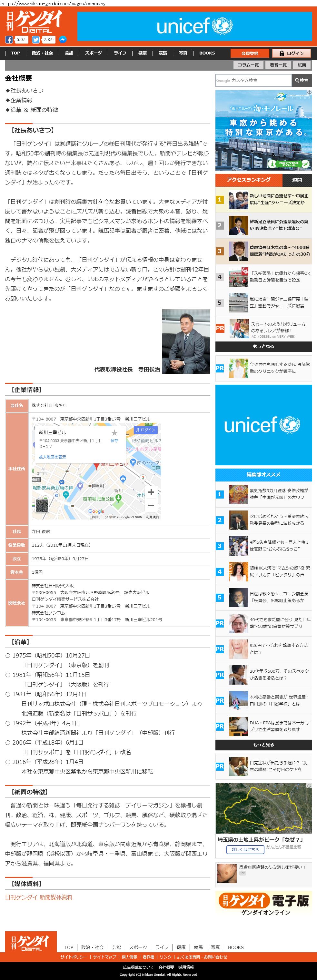Switch ranking to 週間 tab

(297, 180)
